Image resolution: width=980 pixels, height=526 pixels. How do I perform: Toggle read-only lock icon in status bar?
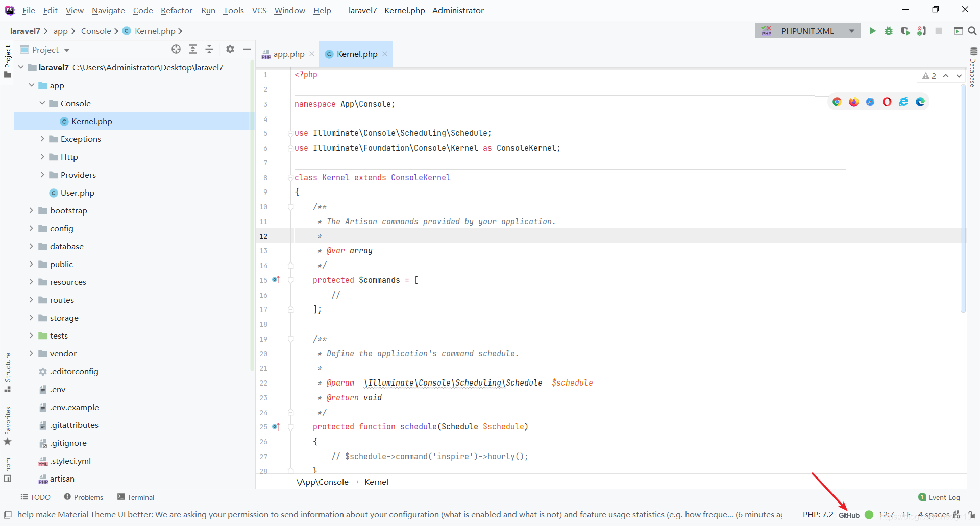972,514
